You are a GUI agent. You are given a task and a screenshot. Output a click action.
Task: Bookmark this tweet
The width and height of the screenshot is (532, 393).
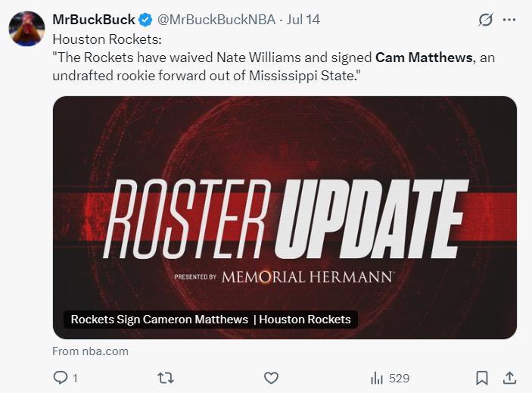[x=482, y=377]
